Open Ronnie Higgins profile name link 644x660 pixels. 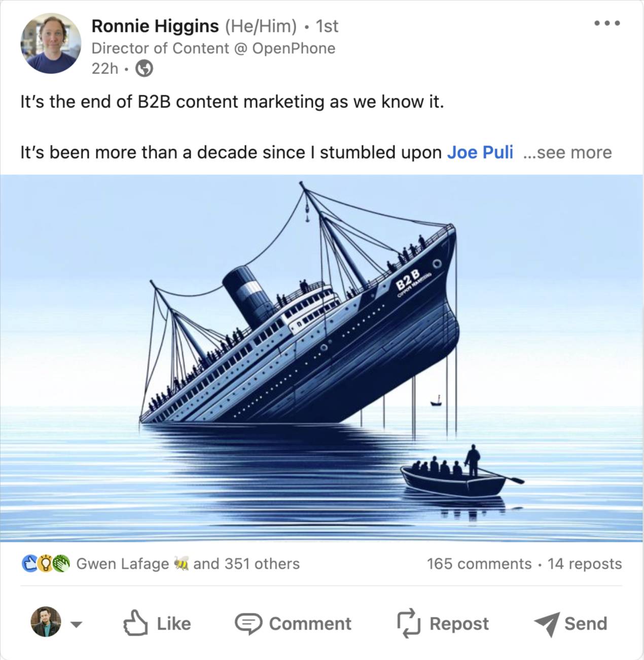click(x=155, y=26)
